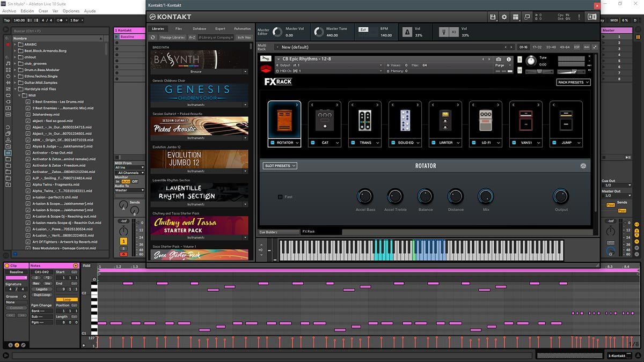
Task: Adjust the Mix knob in Rotator
Action: point(486,196)
